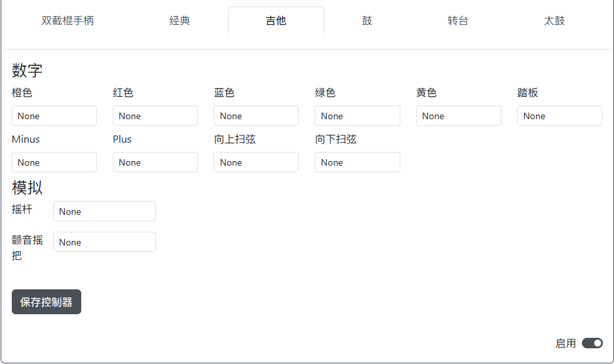The image size is (614, 364).
Task: Open the 经典 tab
Action: click(180, 21)
